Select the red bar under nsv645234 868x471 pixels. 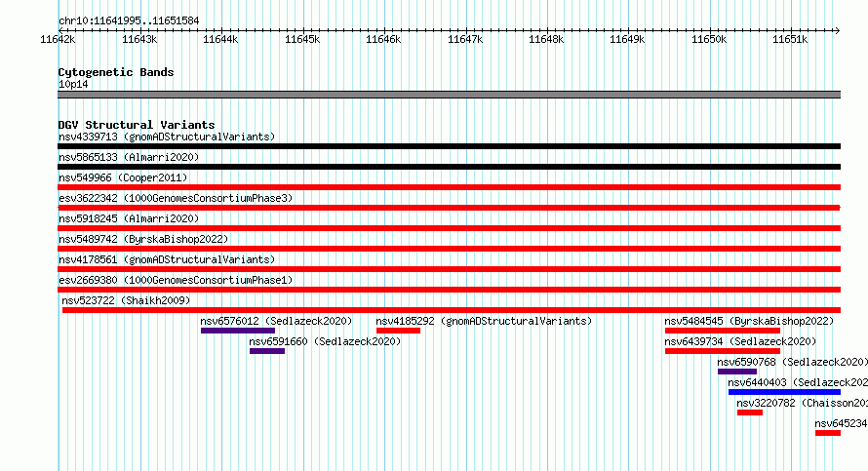(x=828, y=433)
